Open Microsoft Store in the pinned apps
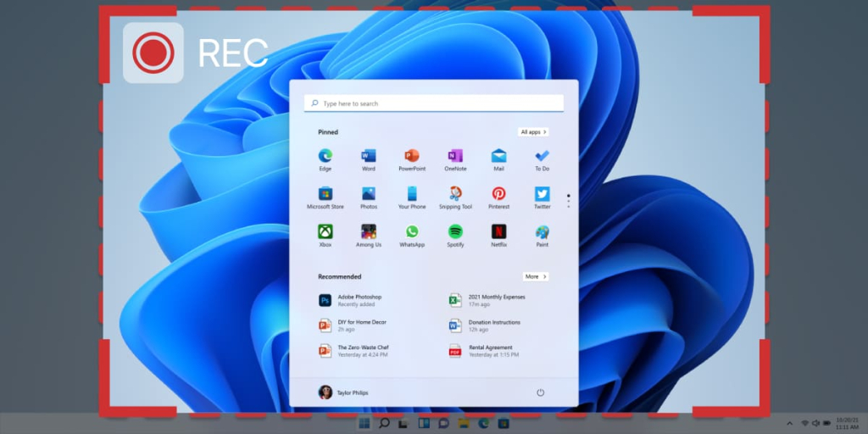 (x=325, y=198)
